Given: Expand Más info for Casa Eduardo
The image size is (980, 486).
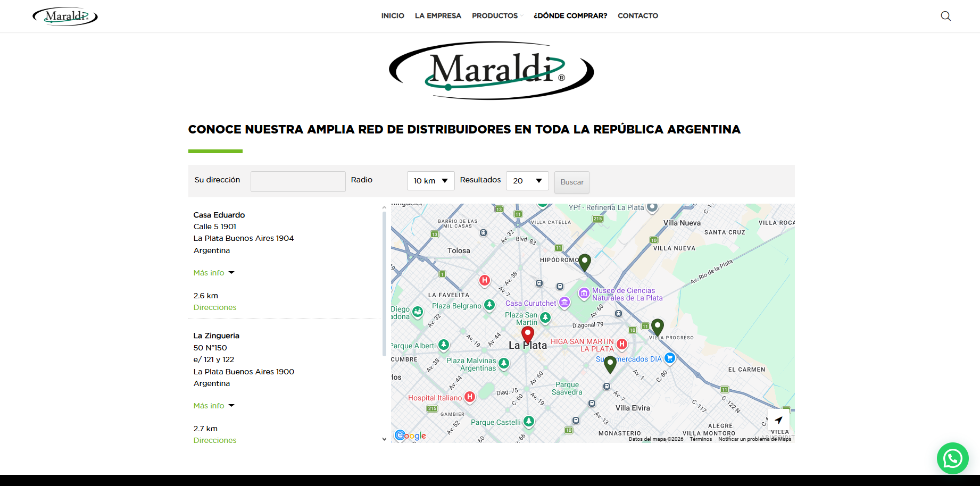Looking at the screenshot, I should 214,273.
